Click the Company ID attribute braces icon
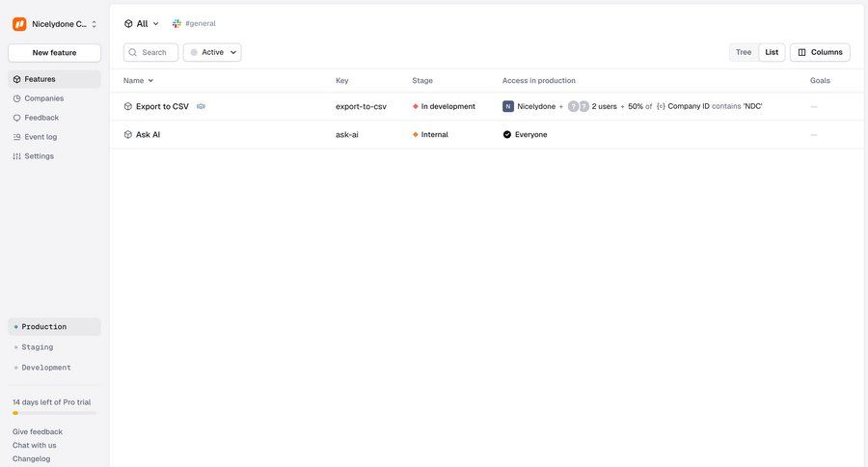This screenshot has height=467, width=868. 661,106
